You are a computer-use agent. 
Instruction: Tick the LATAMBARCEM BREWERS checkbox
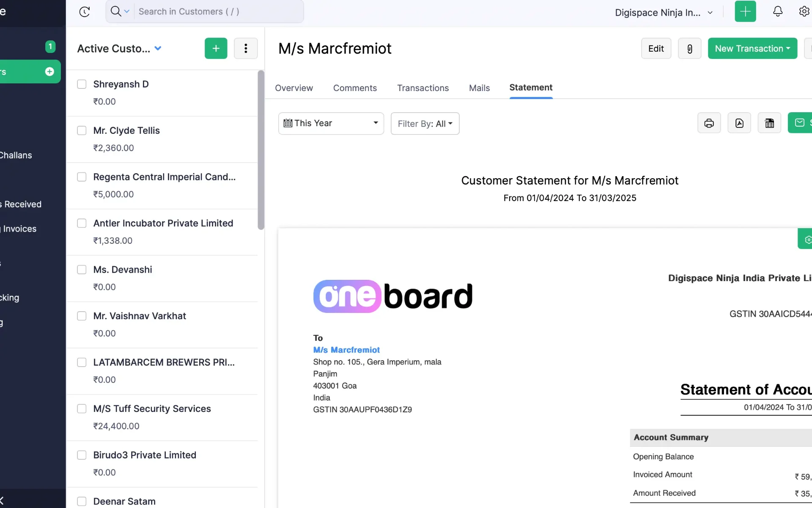click(x=82, y=362)
